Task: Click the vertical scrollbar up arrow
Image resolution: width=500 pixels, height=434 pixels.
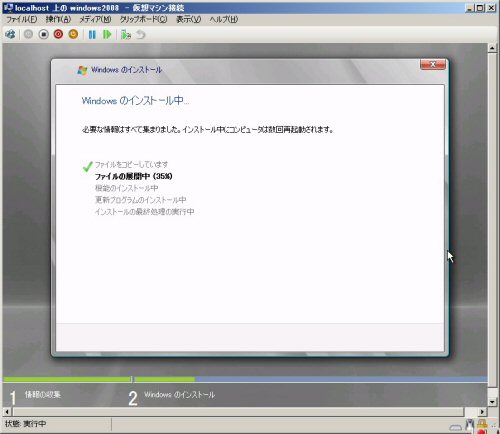Action: 492,48
